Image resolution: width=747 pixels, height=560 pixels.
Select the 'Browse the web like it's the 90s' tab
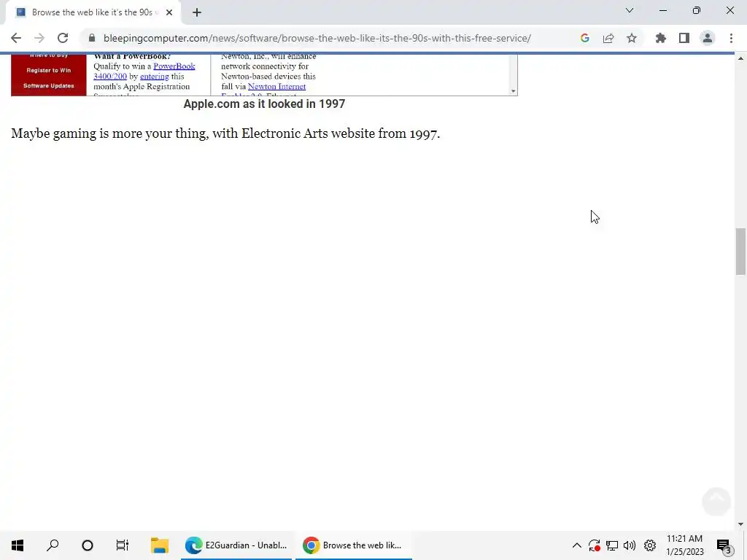93,12
